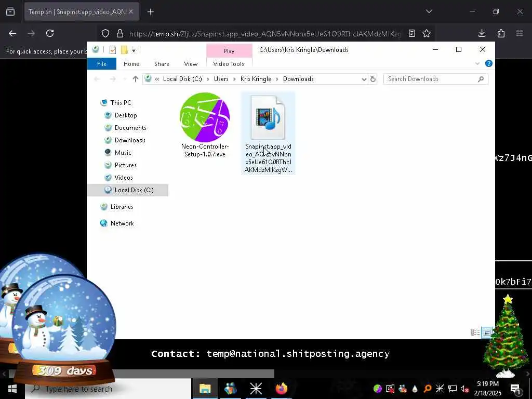The image size is (532, 399).
Task: Open Network in the navigation pane
Action: click(122, 223)
